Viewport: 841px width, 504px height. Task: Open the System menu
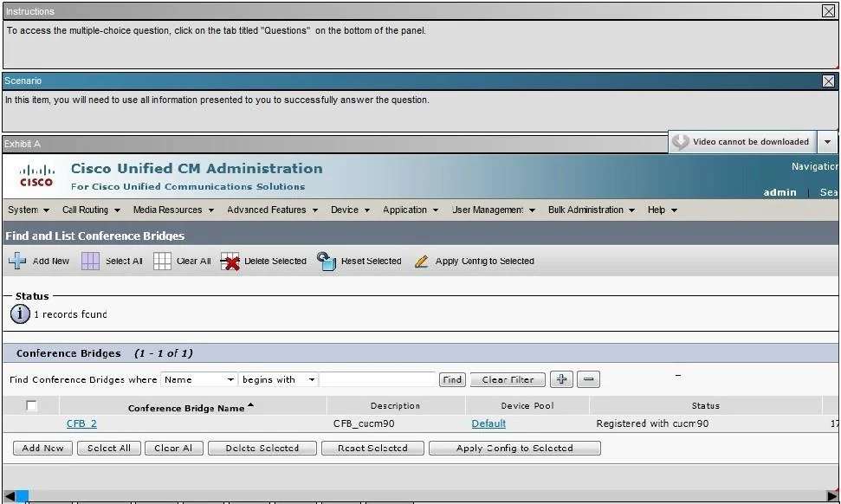click(29, 210)
